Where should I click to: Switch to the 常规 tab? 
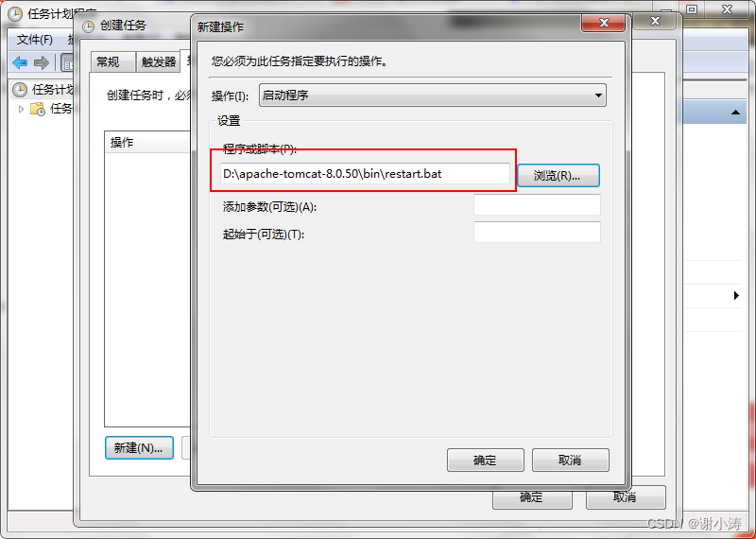coord(112,61)
